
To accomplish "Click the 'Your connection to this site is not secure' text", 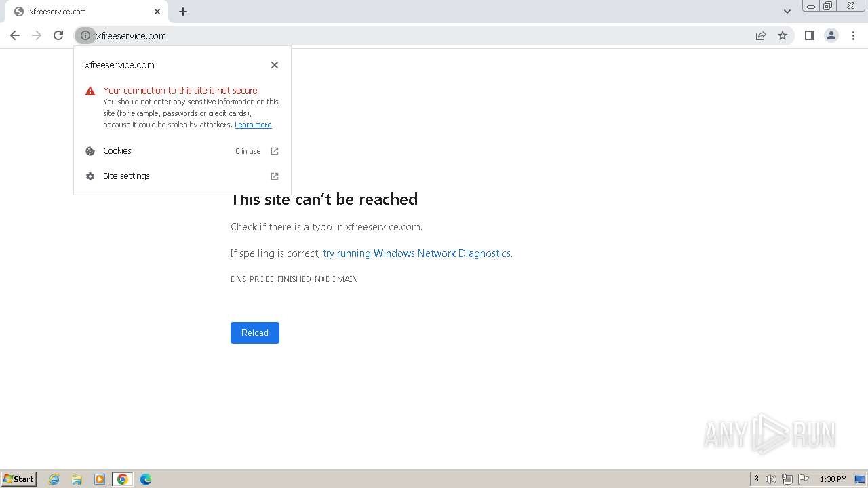I will coord(180,90).
